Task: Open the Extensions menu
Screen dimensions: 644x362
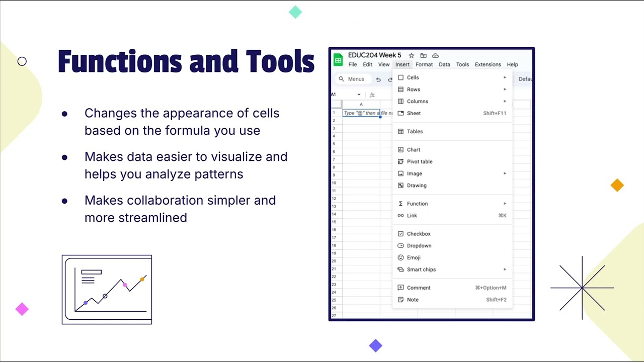Action: 488,64
